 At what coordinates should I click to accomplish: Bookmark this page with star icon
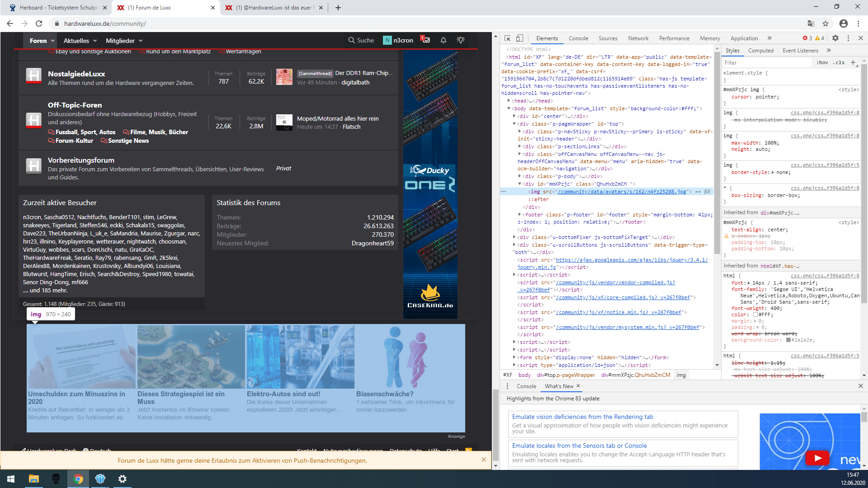(826, 23)
